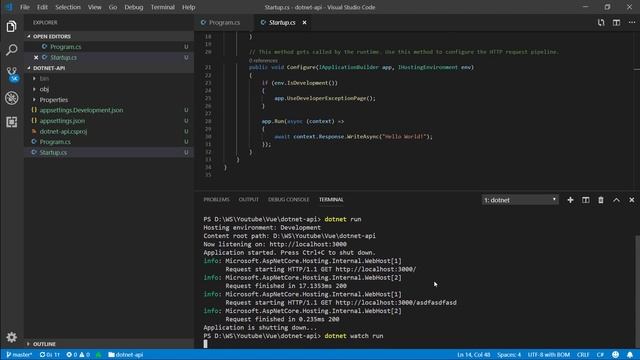Screen dimensions: 640x360
Task: Switch to the Program.cs editor tab
Action: [224, 22]
